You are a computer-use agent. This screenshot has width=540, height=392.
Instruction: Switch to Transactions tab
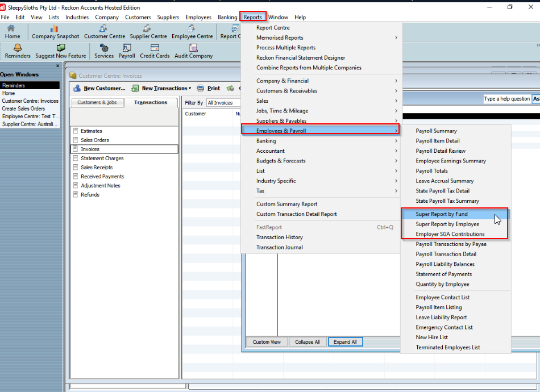(x=151, y=103)
